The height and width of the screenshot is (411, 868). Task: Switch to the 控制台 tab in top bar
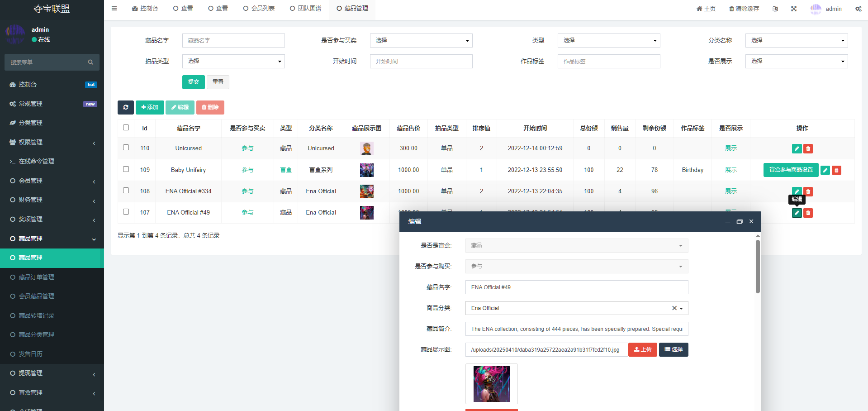pos(145,9)
